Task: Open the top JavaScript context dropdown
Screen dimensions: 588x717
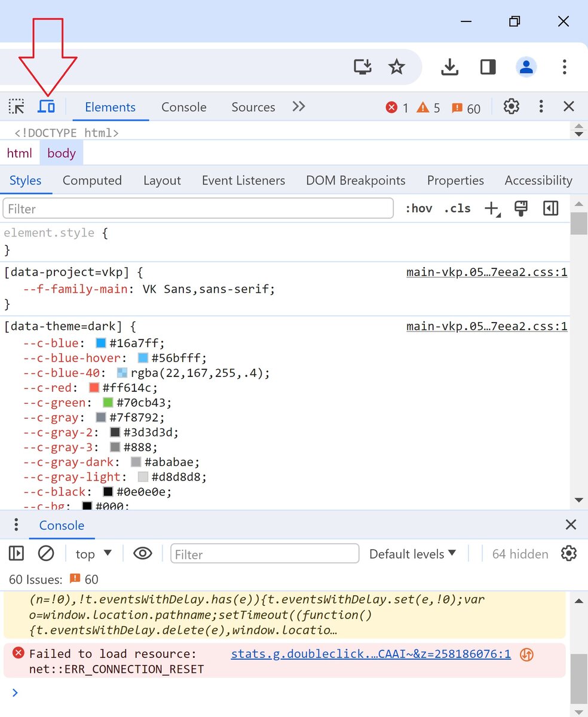Action: [x=94, y=554]
